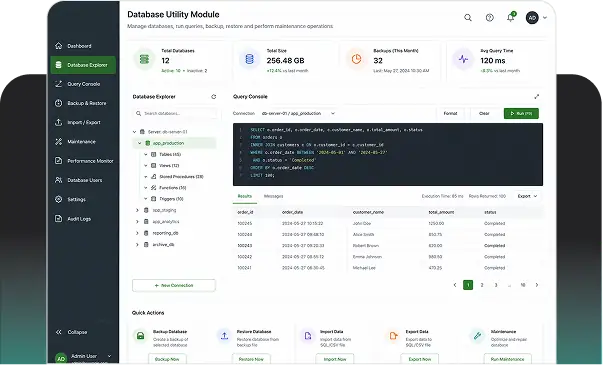Open the Dashboard sidebar item
Screen dimensions: 603x365
83,46
